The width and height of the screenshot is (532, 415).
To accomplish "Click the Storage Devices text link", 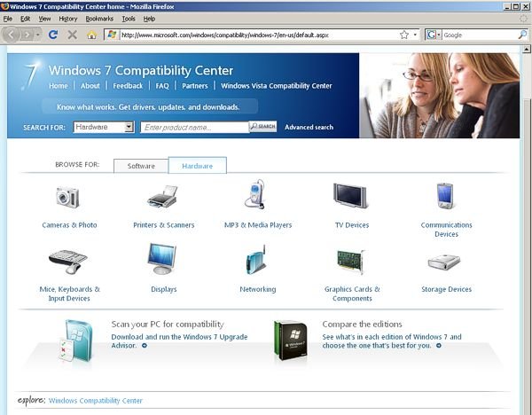I will (x=446, y=289).
